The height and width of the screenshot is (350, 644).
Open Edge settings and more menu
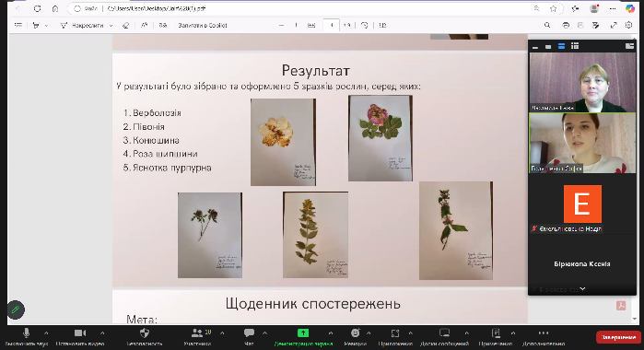pyautogui.click(x=613, y=8)
